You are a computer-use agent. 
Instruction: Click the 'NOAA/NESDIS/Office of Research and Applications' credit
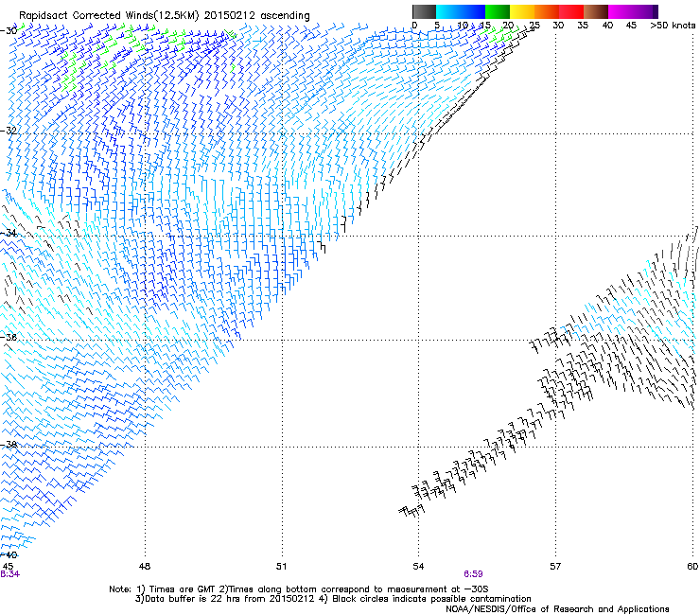[x=557, y=609]
